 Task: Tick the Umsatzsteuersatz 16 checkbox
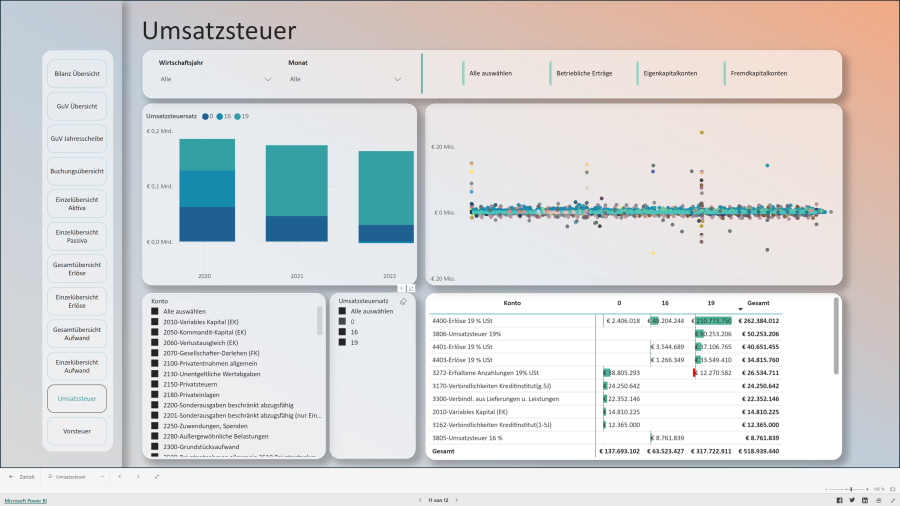[x=342, y=332]
